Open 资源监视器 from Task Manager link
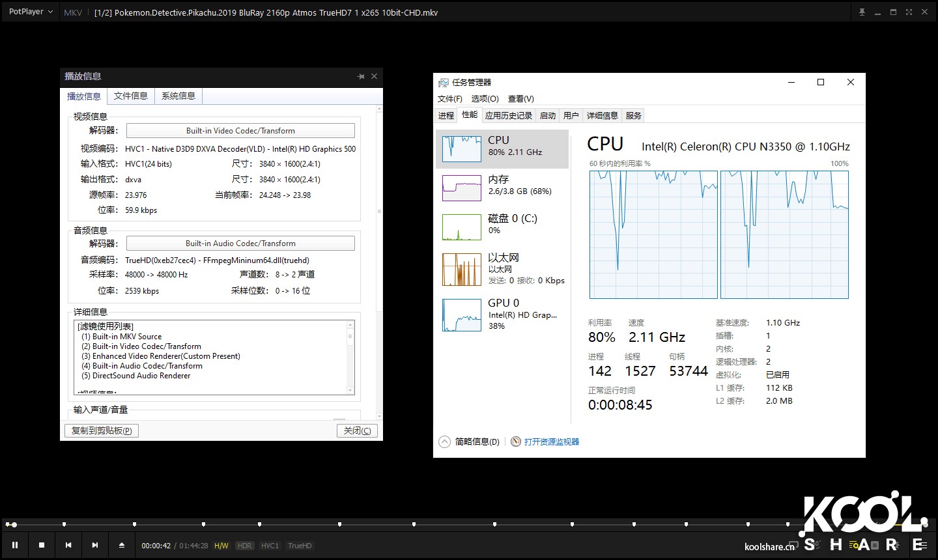This screenshot has width=938, height=560. pyautogui.click(x=550, y=441)
